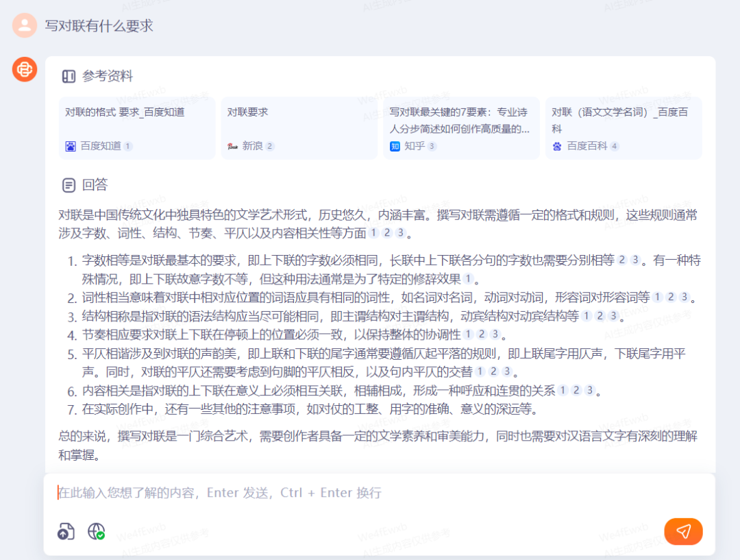Viewport: 740px width, 560px height.
Task: Click the 参考资料 book icon
Action: (x=69, y=76)
